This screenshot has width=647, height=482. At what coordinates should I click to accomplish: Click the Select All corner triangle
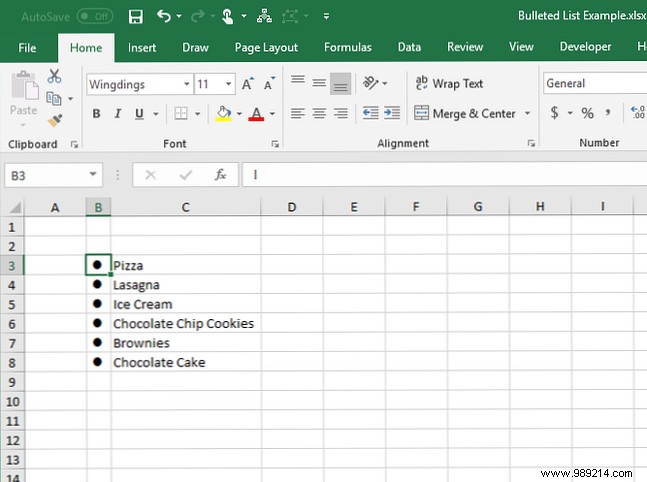14,207
